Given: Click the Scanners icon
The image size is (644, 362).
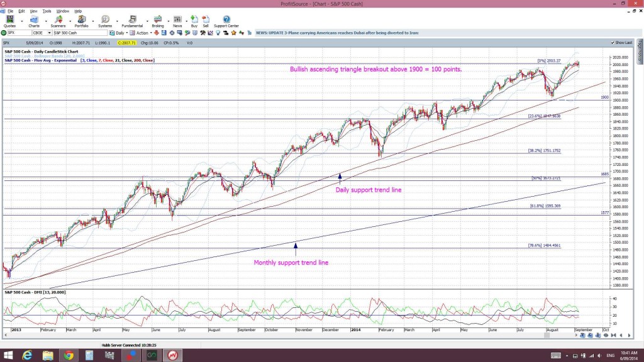Looking at the screenshot, I should [x=58, y=21].
